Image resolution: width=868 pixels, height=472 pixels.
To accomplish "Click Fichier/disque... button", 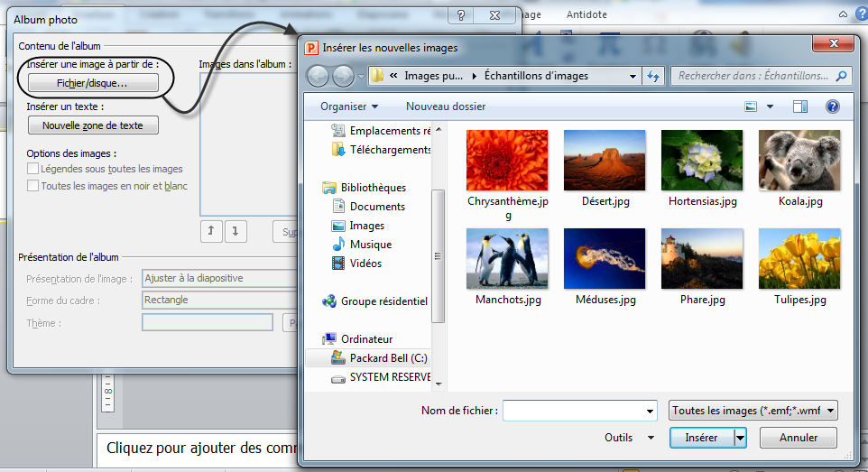I will (x=93, y=83).
